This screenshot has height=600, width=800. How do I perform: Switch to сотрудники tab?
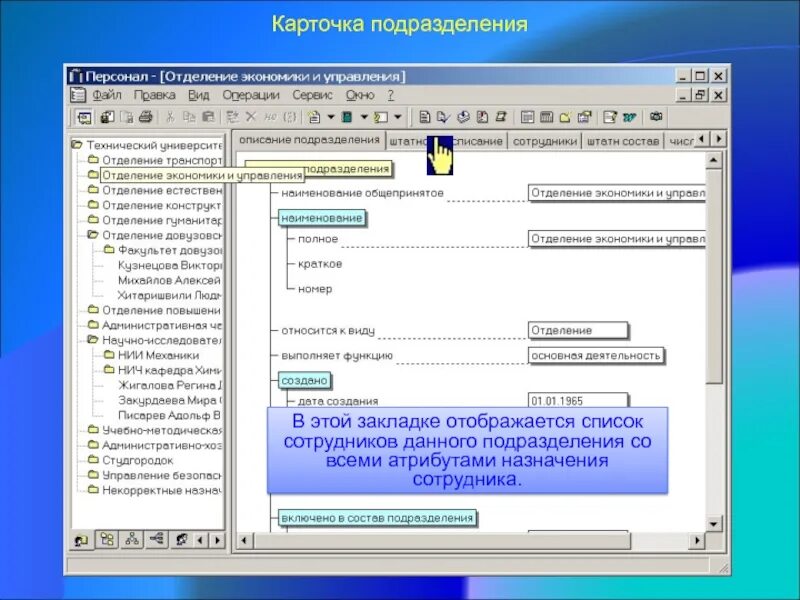click(x=544, y=141)
